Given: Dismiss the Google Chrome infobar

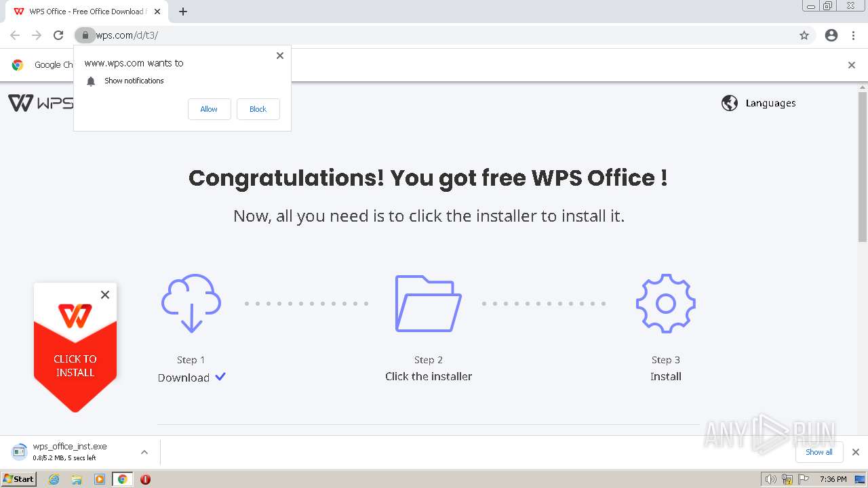Looking at the screenshot, I should (x=852, y=65).
